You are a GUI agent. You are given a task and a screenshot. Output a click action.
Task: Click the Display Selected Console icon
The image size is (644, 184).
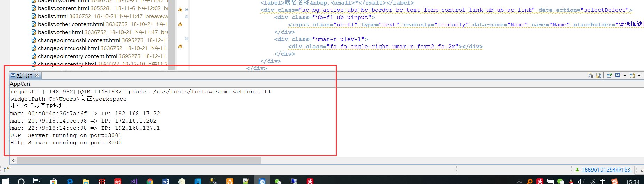tap(618, 75)
